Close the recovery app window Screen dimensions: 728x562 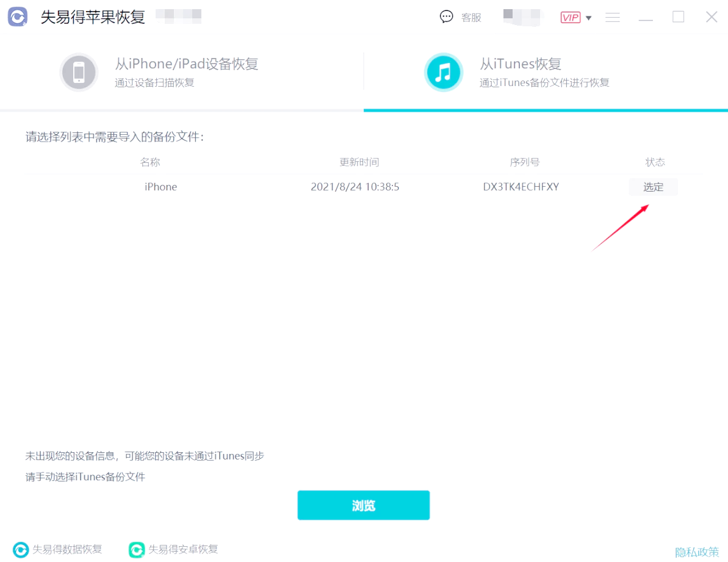pyautogui.click(x=712, y=17)
